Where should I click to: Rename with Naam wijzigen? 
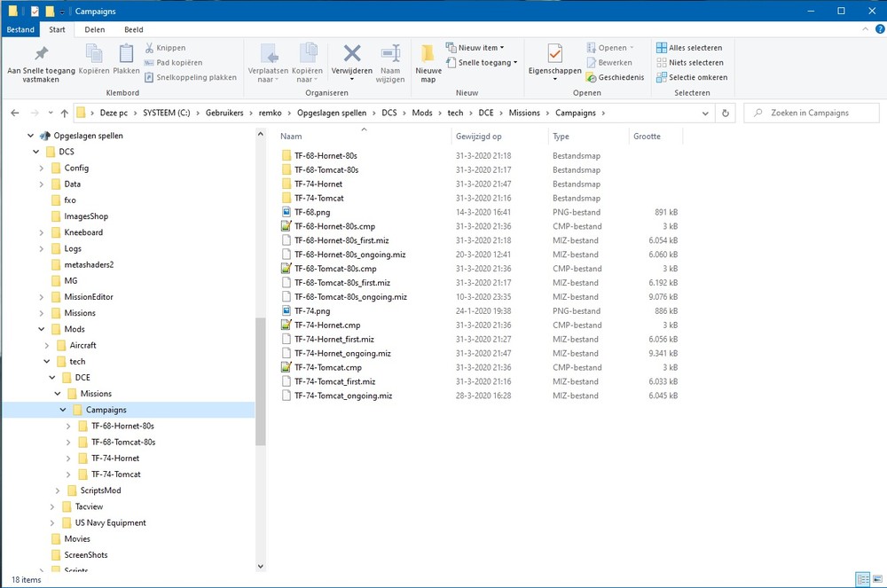(390, 63)
